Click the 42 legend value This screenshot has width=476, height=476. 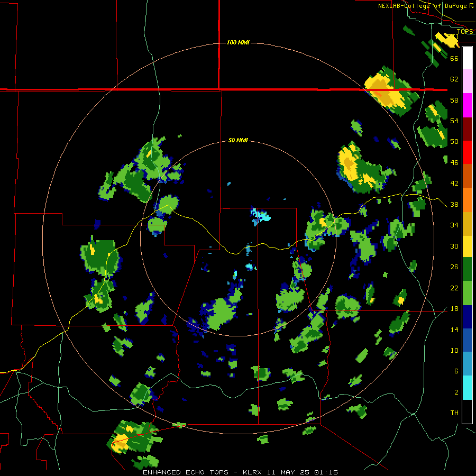(454, 184)
